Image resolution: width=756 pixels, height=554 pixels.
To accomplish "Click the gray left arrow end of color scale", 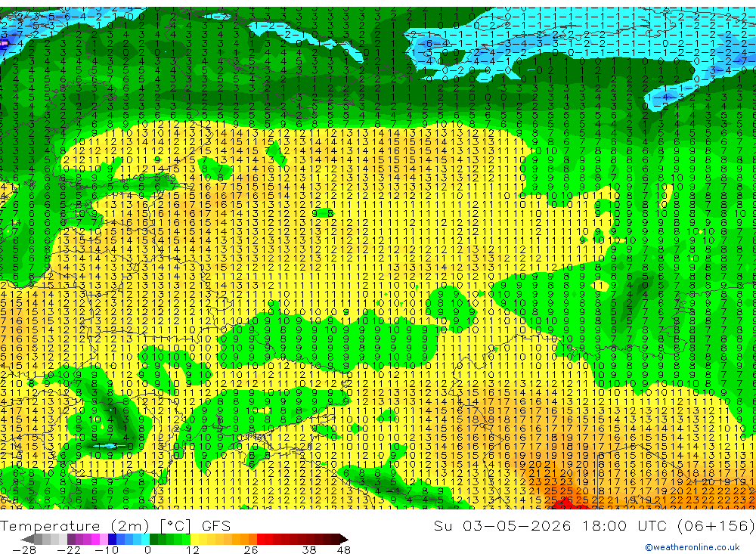I will tap(27, 540).
